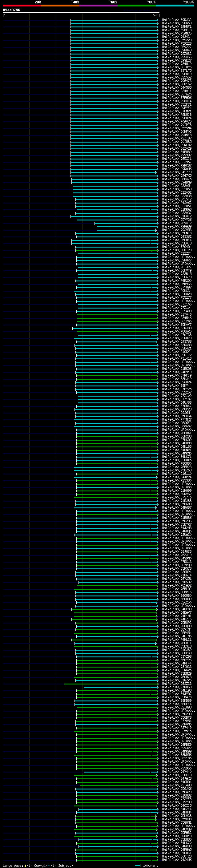The height and width of the screenshot is (868, 197).
Task: Select the query name AV440756
Action: (x=11, y=10)
